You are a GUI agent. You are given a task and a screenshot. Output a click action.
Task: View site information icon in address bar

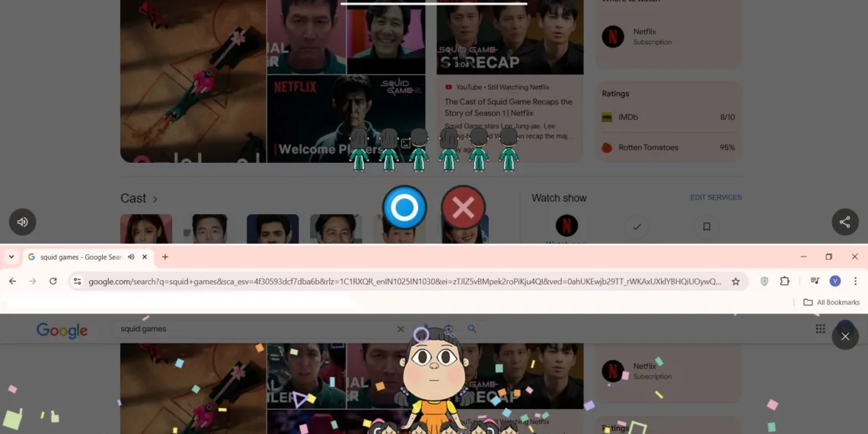coord(77,281)
